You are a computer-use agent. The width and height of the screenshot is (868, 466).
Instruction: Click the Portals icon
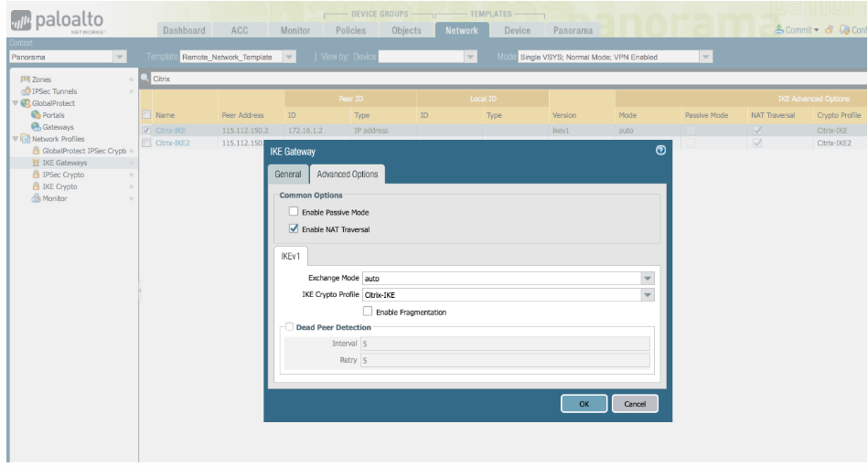pos(36,115)
